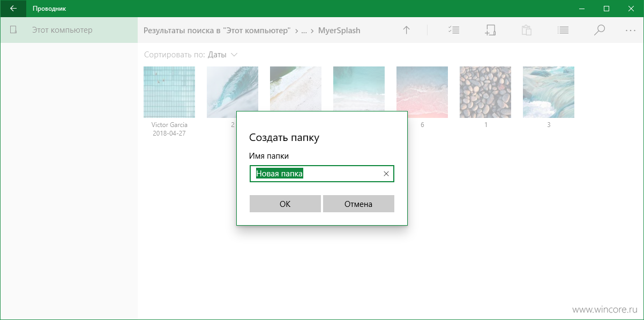Image resolution: width=644 pixels, height=320 pixels.
Task: Click the 'Этот компьютер' device icon
Action: 14,30
